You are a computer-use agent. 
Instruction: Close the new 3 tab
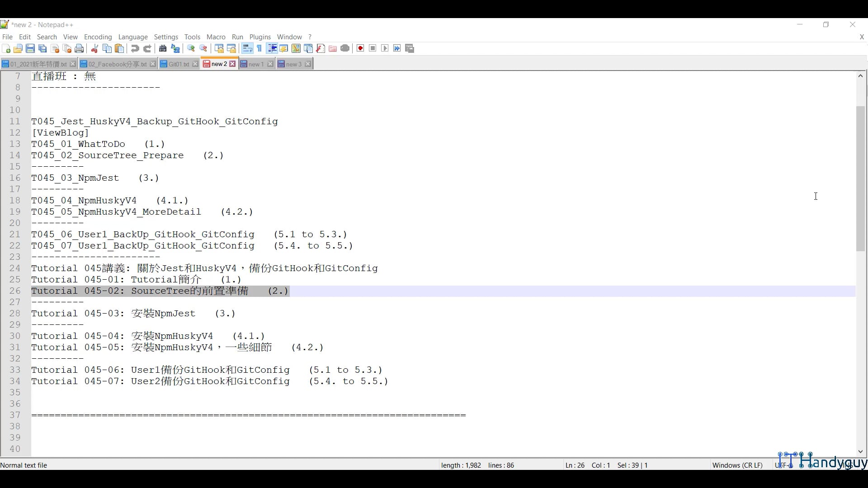(308, 64)
